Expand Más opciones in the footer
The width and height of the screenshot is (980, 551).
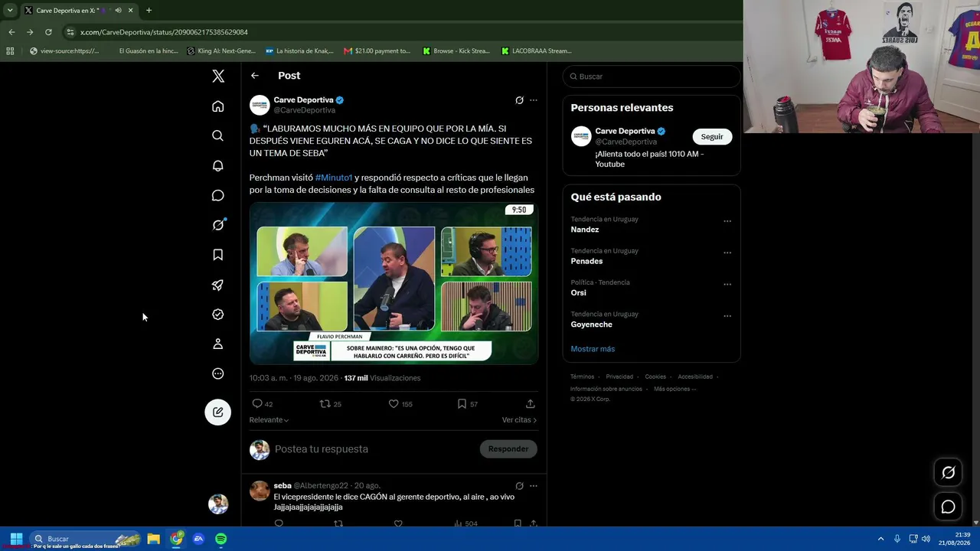point(675,389)
